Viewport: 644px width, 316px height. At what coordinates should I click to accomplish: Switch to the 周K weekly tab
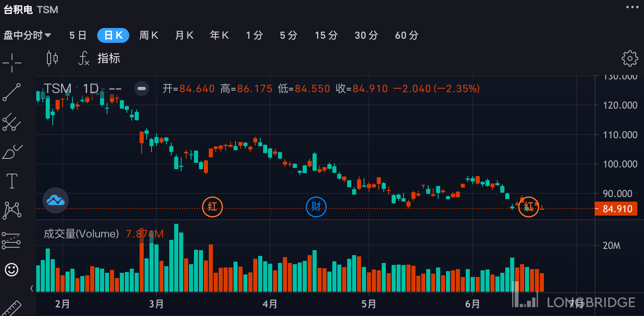click(149, 35)
